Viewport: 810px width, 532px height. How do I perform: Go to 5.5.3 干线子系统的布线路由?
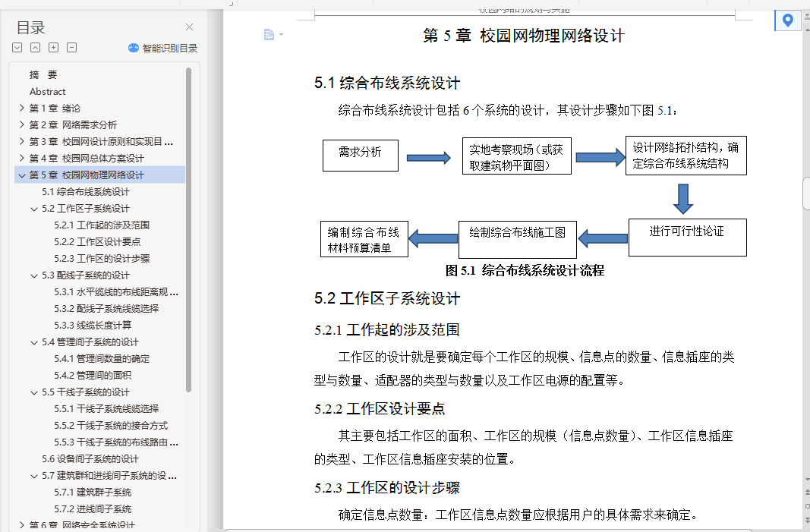[116, 442]
